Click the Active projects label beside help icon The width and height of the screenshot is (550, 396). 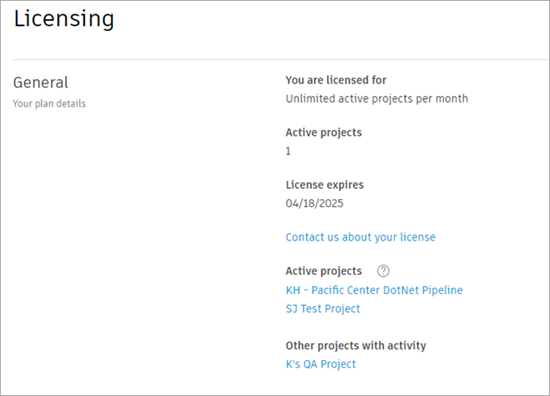[x=323, y=271]
